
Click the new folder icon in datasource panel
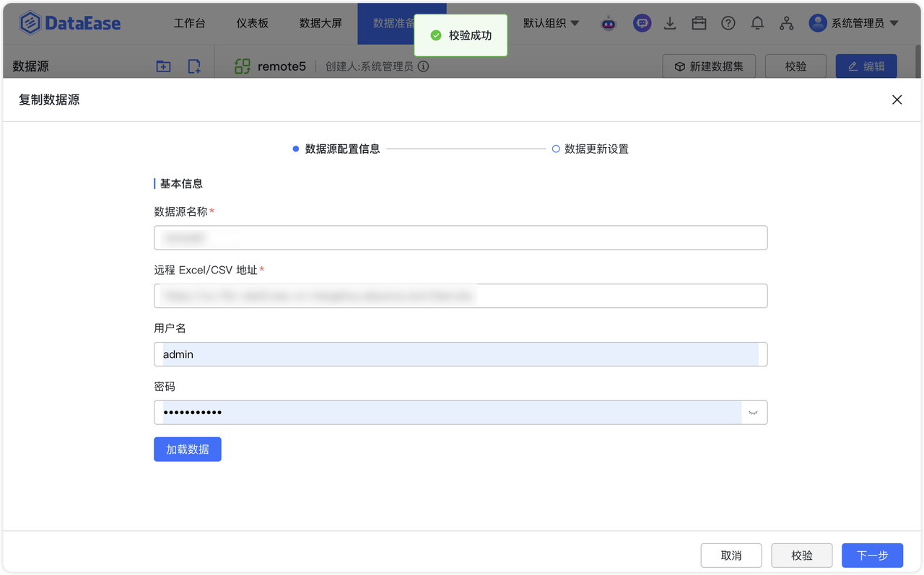(x=163, y=66)
